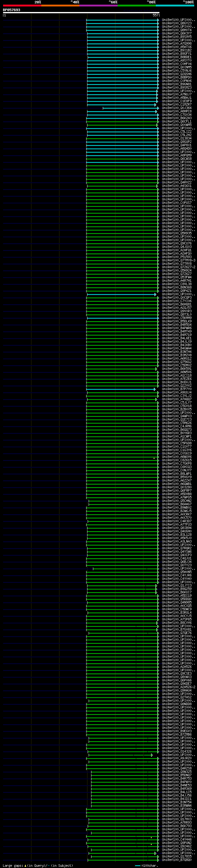This screenshot has width=197, height=868.
Task: Open the UniRef100_C1E8F9 entry
Action: [x=177, y=101]
